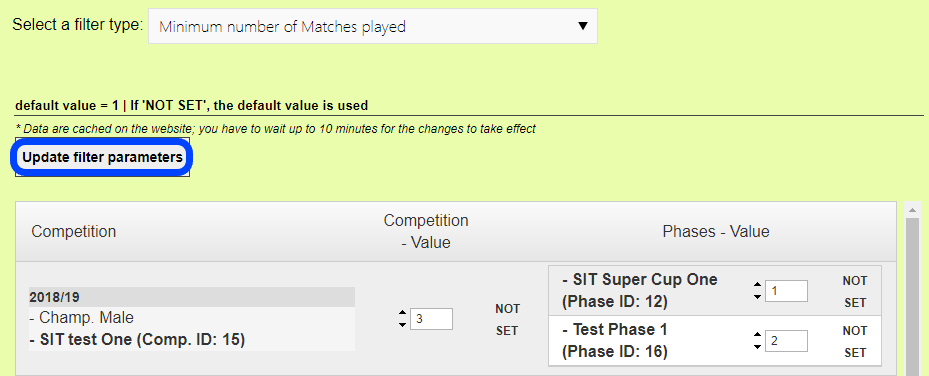The height and width of the screenshot is (376, 929).
Task: Click the scrollbar up arrow
Action: pyautogui.click(x=913, y=209)
